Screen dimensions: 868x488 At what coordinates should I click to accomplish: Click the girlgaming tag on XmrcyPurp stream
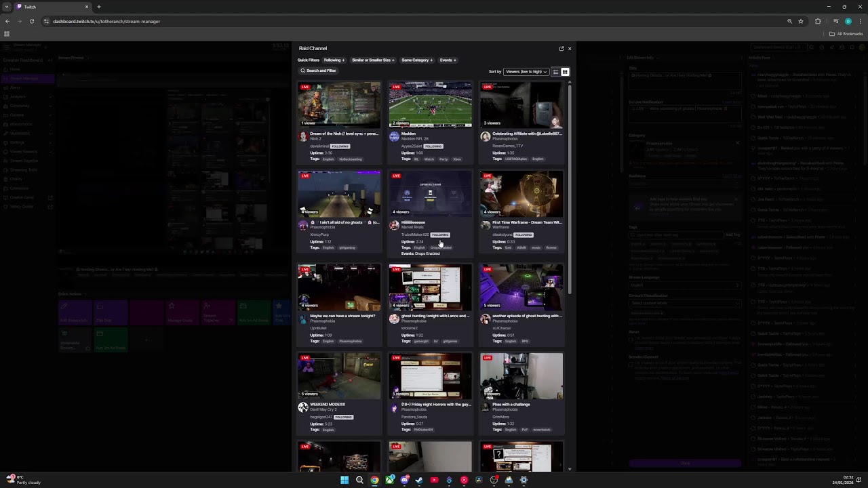pyautogui.click(x=347, y=248)
